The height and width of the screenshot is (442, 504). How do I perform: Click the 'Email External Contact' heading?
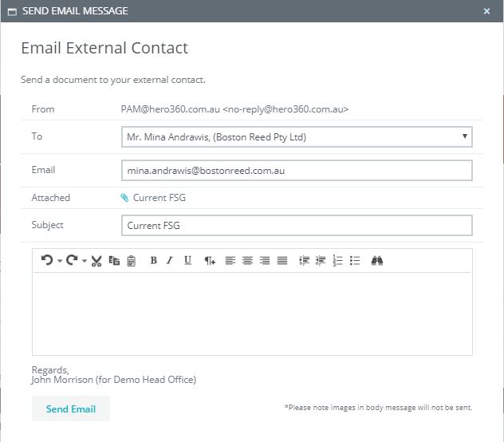point(104,48)
